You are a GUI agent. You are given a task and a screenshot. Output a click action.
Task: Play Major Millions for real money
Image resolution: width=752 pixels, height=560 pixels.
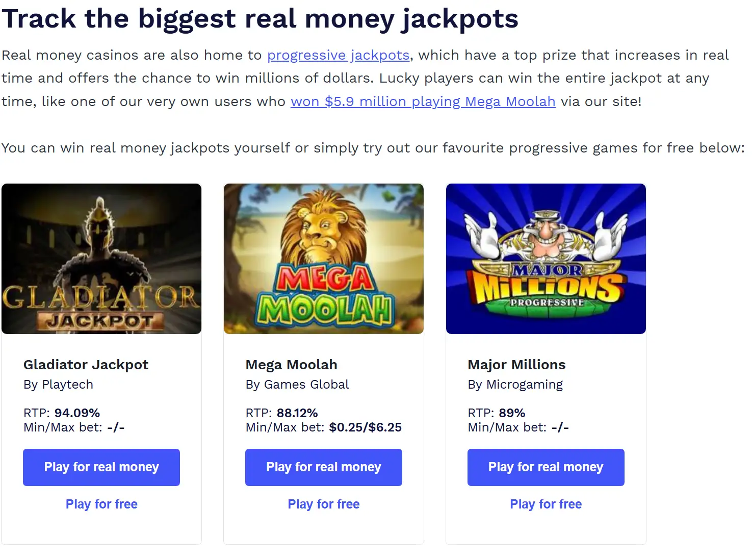[546, 467]
